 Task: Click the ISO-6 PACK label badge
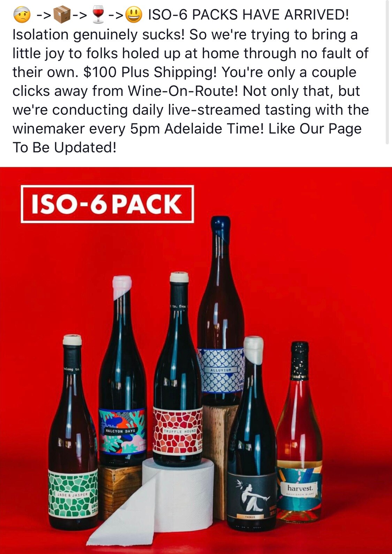pos(107,204)
